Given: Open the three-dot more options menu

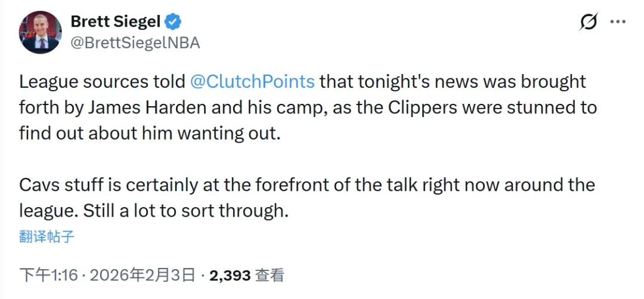Looking at the screenshot, I should tap(617, 22).
